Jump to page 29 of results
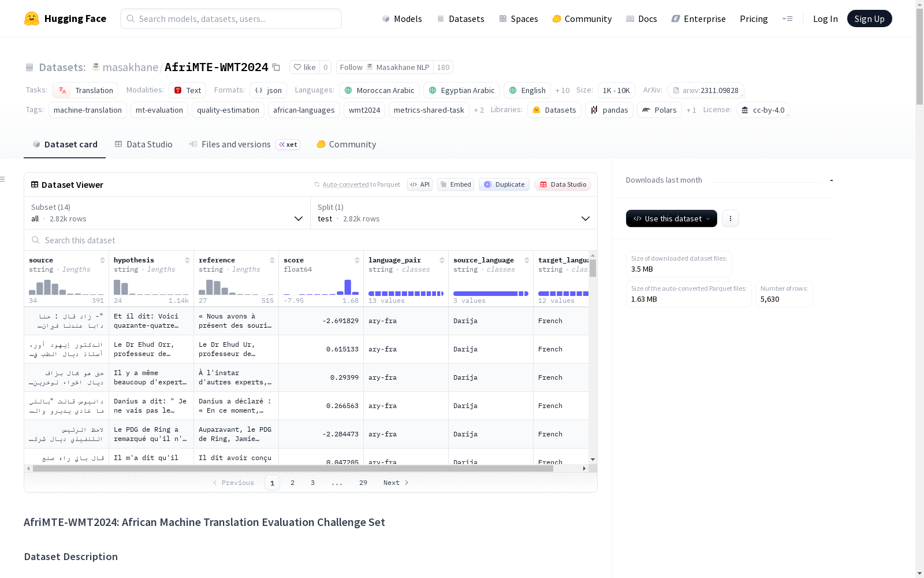The image size is (924, 578). pyautogui.click(x=363, y=483)
